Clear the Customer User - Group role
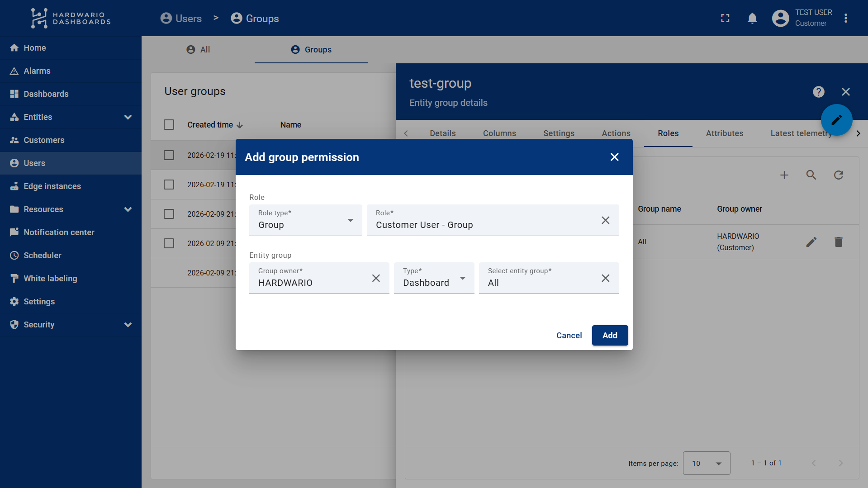 (x=605, y=220)
